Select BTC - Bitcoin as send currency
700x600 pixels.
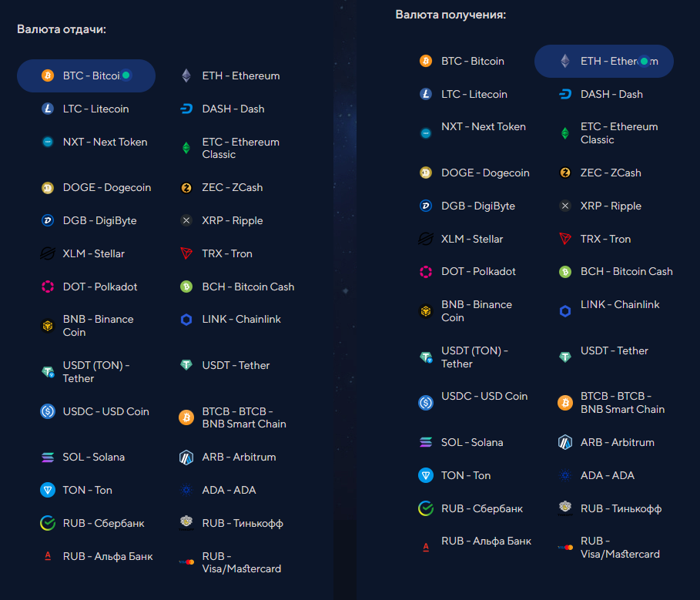click(x=86, y=75)
